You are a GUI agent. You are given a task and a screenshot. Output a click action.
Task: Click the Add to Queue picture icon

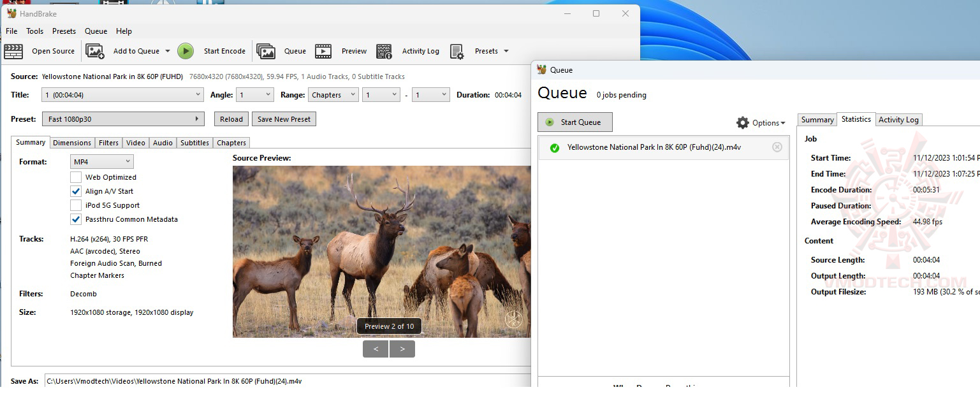(95, 51)
